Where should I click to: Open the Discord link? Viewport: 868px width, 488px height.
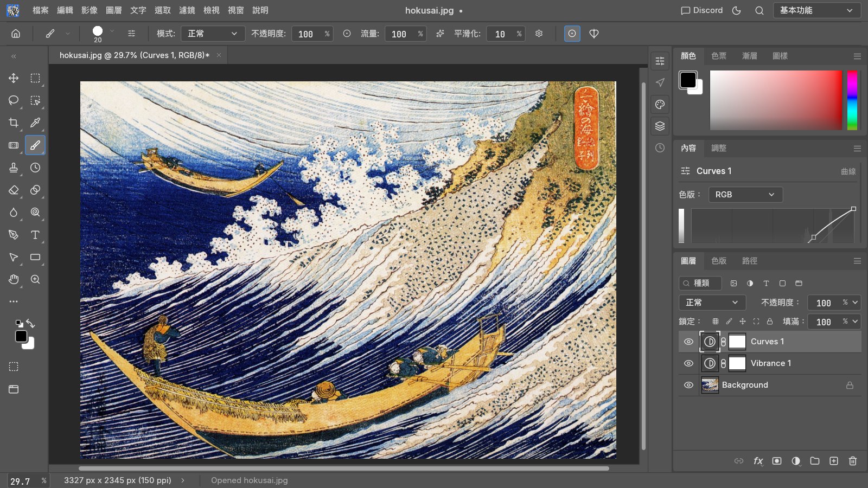pos(702,10)
